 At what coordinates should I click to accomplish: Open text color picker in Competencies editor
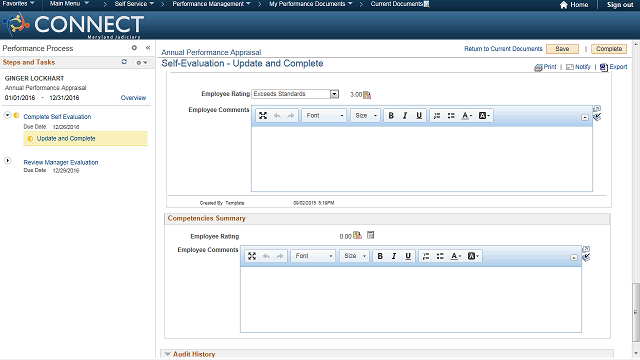tap(455, 256)
